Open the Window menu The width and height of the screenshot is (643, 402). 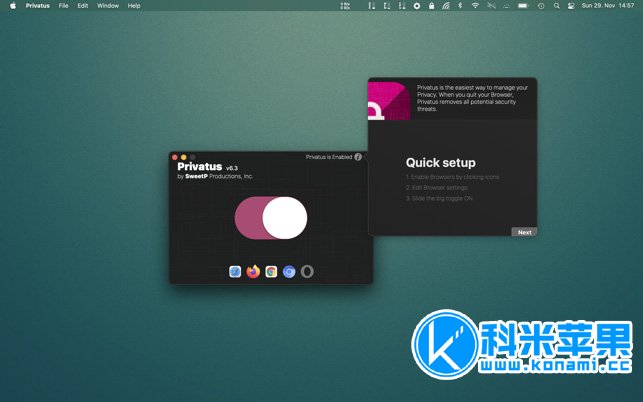[x=108, y=6]
